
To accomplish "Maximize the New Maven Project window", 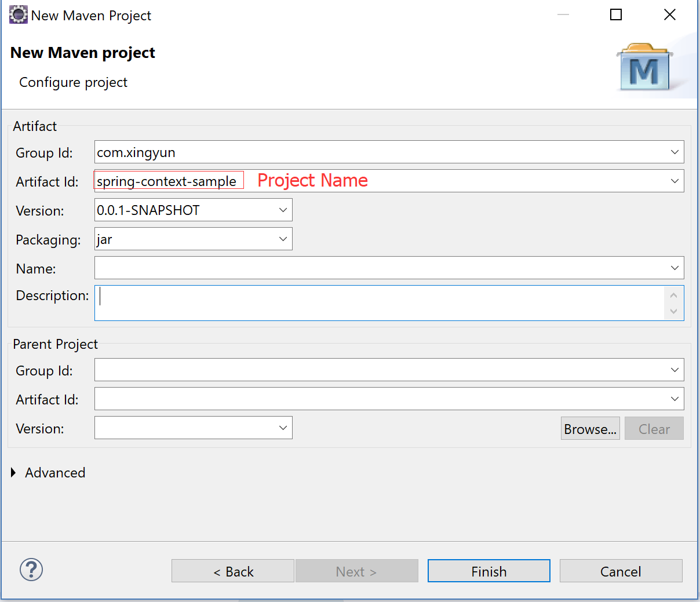I will (616, 14).
